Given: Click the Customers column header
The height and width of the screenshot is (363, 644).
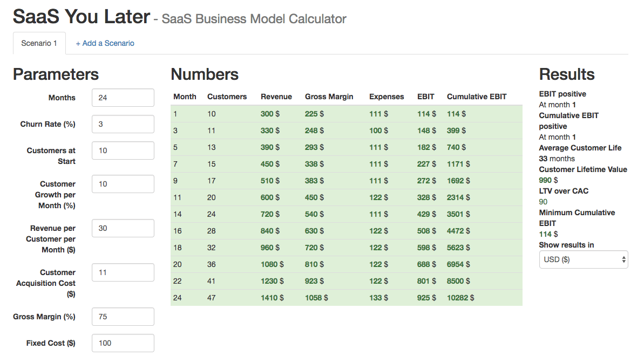Looking at the screenshot, I should point(227,97).
